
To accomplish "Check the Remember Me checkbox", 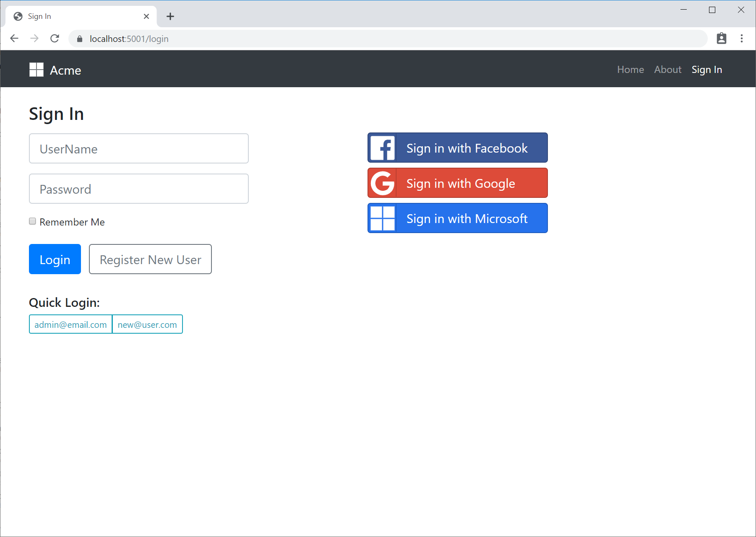I will (x=32, y=221).
